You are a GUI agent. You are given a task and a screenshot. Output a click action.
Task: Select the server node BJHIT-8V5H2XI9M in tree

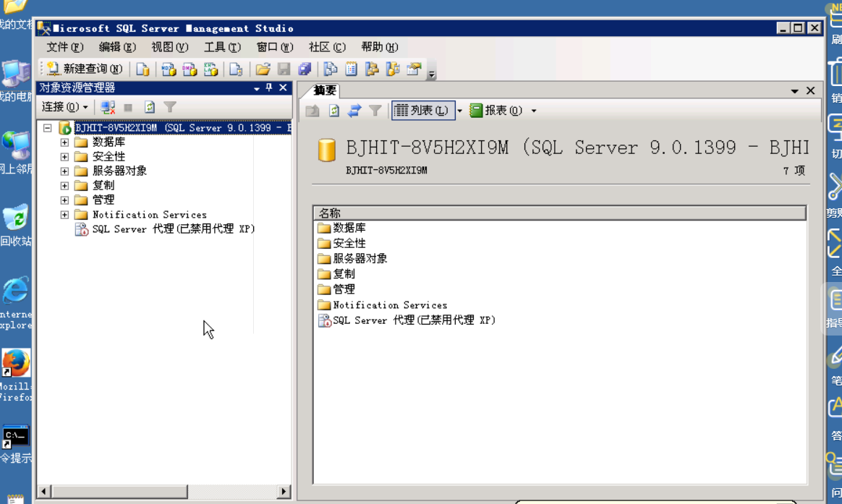click(x=182, y=128)
